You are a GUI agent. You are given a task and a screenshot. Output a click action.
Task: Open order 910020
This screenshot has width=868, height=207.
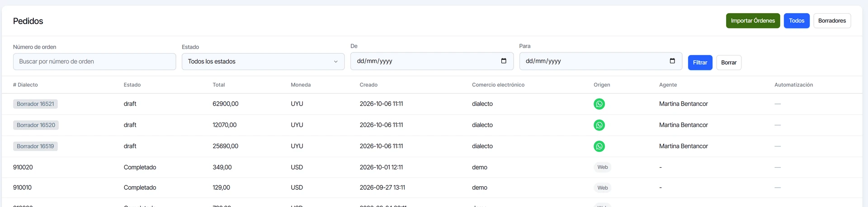point(23,167)
